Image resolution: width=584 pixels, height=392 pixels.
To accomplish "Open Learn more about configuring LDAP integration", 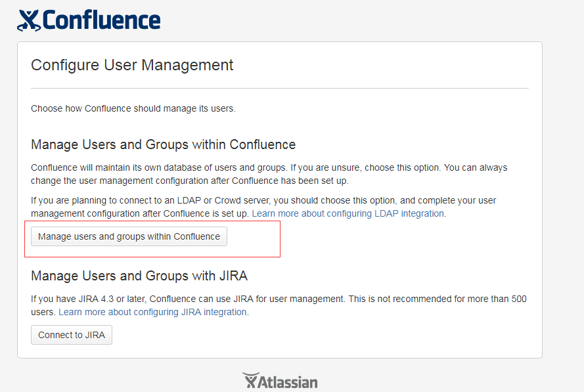I will 348,213.
